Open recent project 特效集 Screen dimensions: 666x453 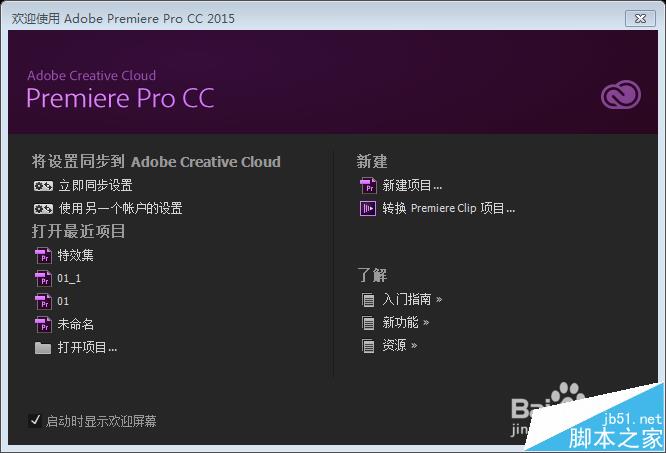pos(76,256)
